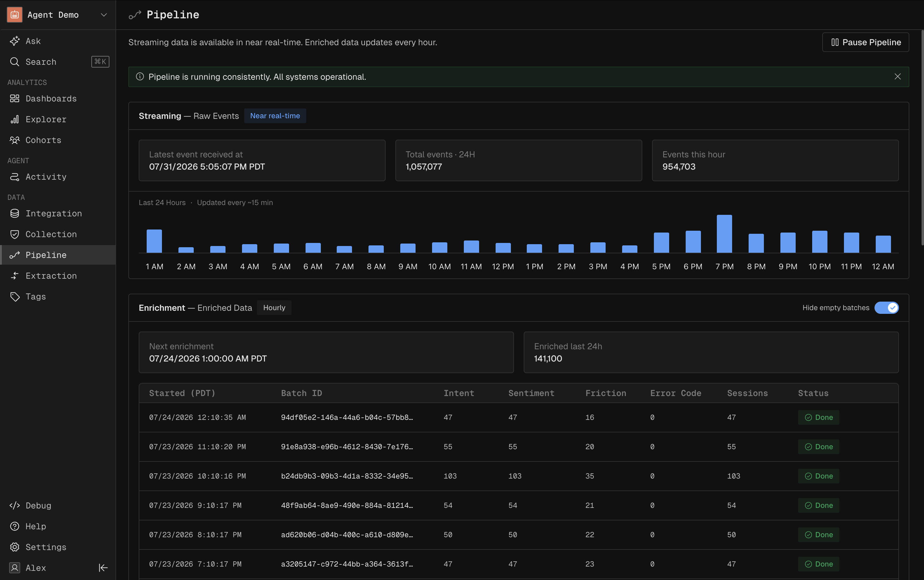Click the 1 AM bar in chart
924x580 pixels.
[x=154, y=241]
